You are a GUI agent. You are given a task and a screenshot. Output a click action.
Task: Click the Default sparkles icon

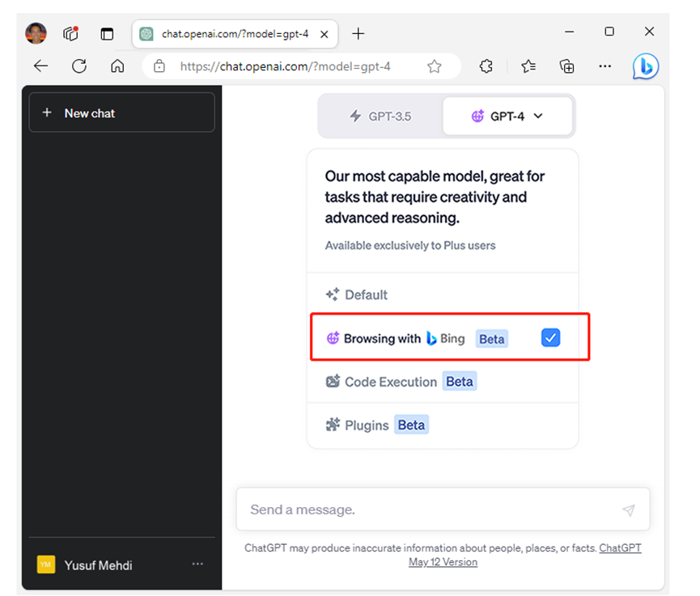[x=333, y=294]
